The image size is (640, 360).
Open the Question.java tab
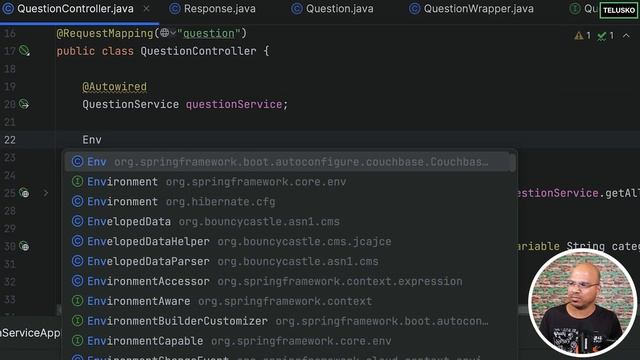333,9
